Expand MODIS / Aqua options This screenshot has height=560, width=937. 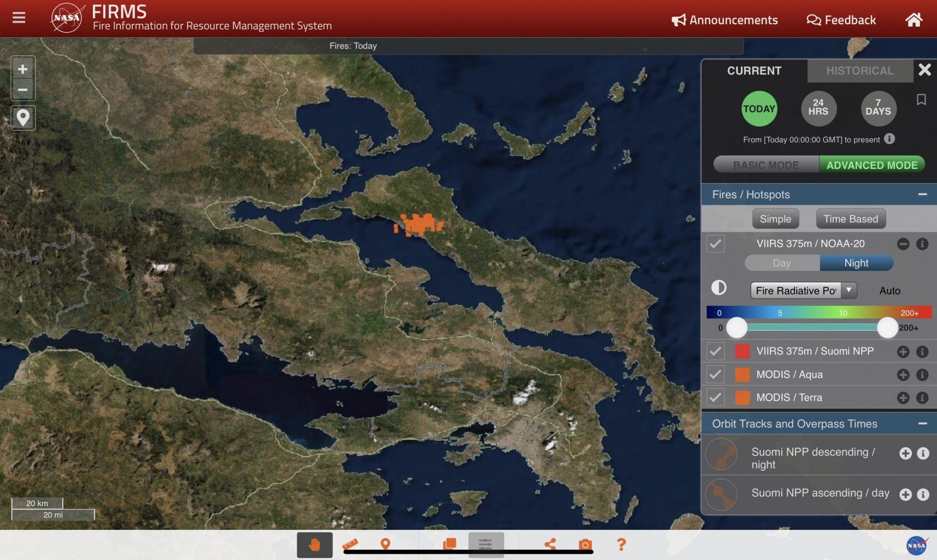pos(903,375)
